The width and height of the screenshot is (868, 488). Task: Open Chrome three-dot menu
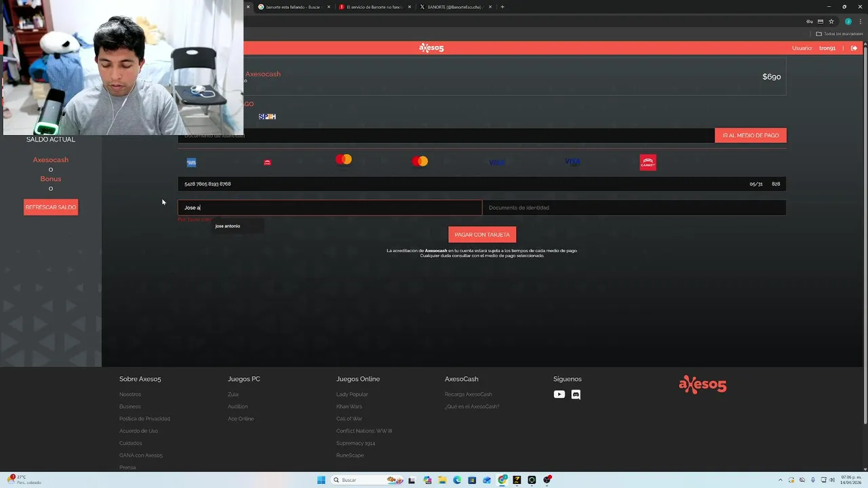[859, 22]
